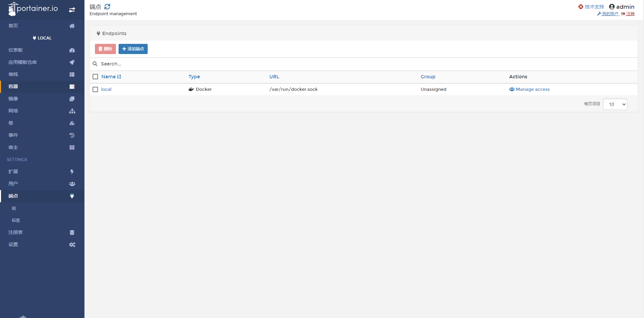Click the history icon for 事件
644x318 pixels.
pyautogui.click(x=72, y=135)
